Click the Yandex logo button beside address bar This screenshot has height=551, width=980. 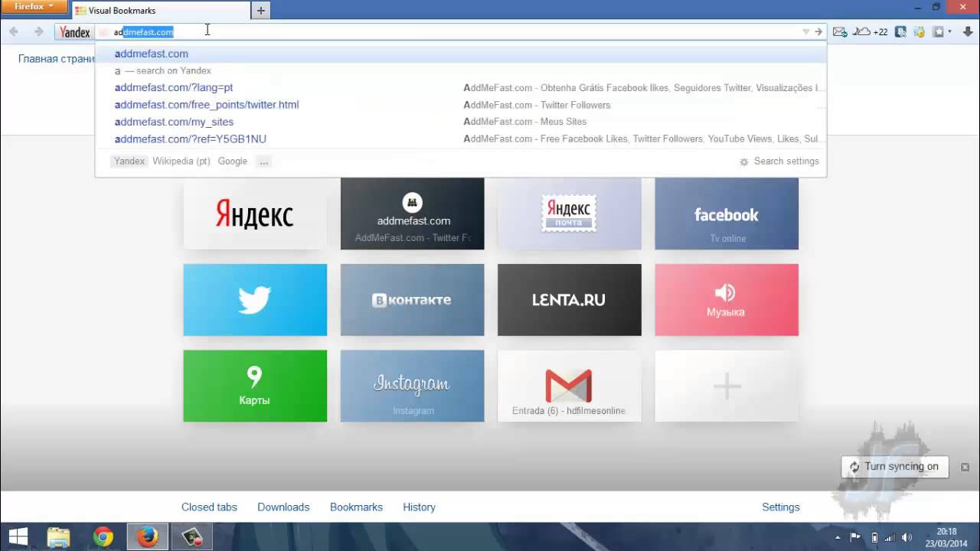pos(75,32)
